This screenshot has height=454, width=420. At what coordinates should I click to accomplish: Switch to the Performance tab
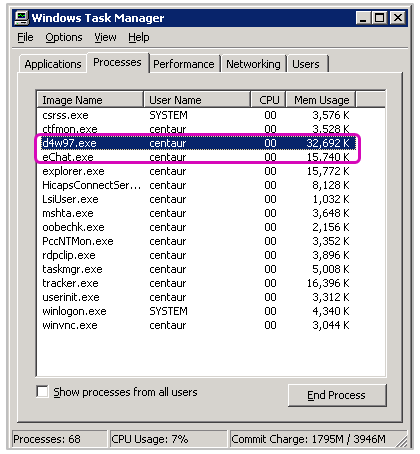point(184,64)
